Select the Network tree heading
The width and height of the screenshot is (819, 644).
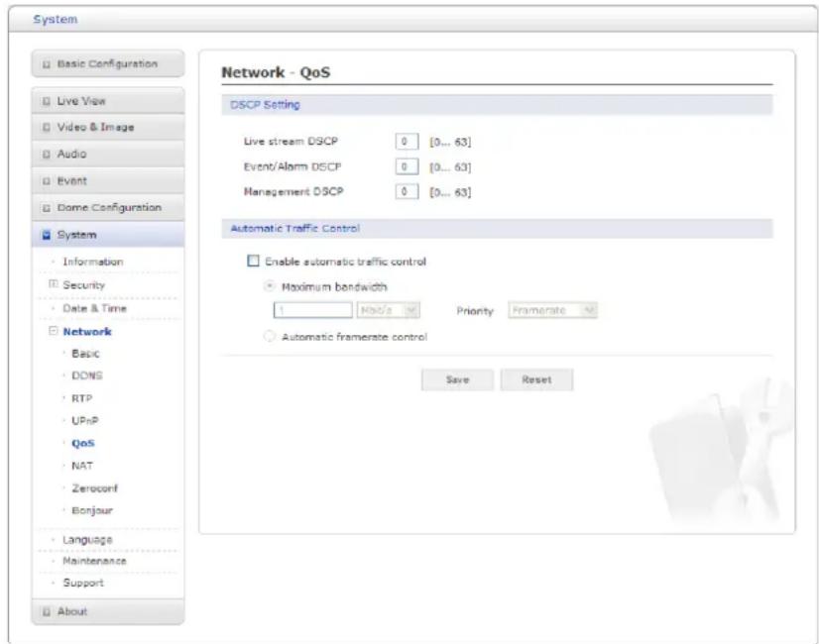(x=87, y=332)
